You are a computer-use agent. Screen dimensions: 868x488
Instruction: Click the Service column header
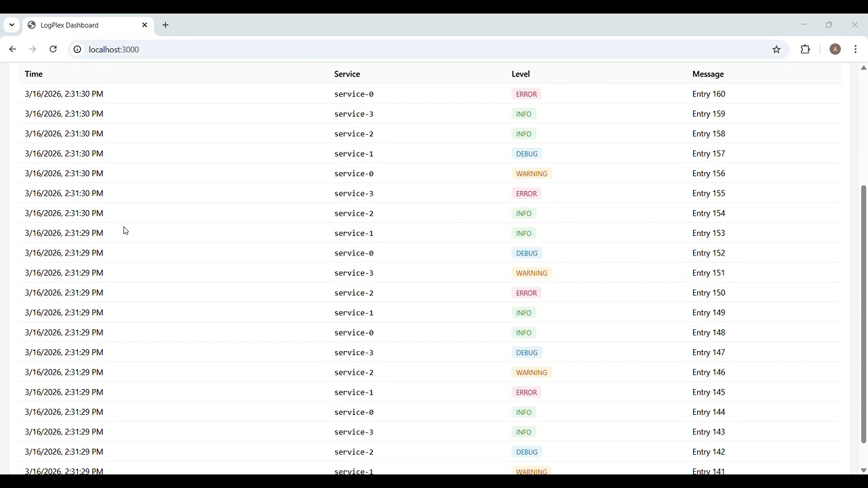(347, 74)
